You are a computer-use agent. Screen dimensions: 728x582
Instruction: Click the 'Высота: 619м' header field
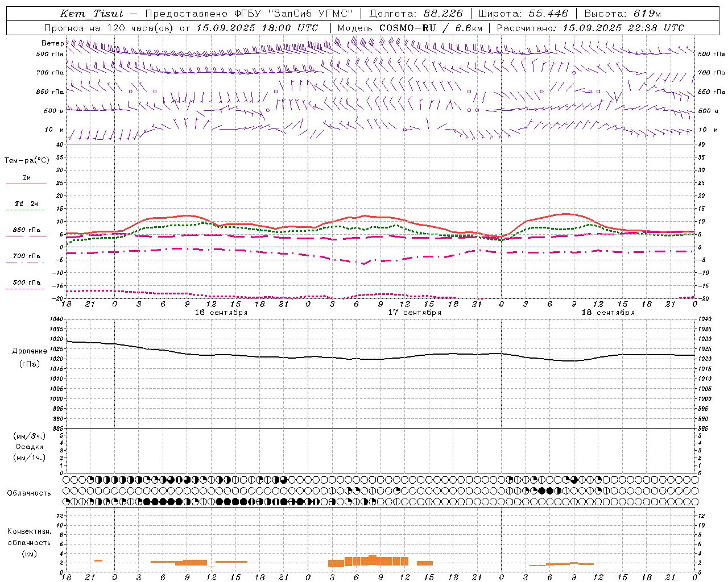click(x=623, y=14)
